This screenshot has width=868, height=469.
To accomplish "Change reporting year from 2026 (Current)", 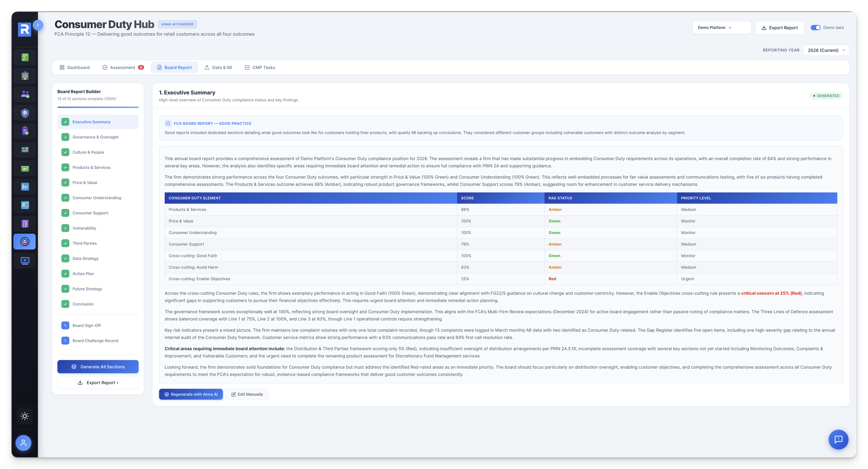I will tap(826, 50).
